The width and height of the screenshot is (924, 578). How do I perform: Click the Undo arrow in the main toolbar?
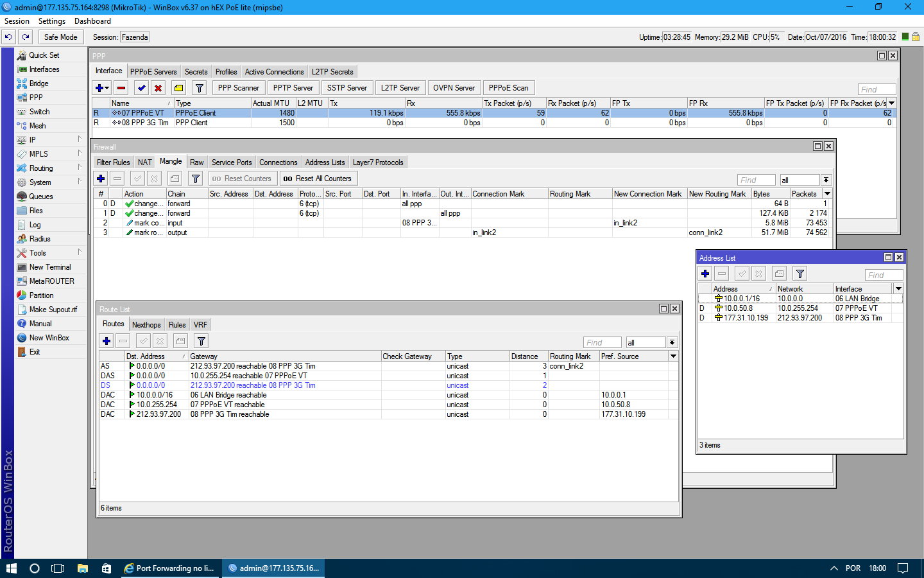click(8, 37)
